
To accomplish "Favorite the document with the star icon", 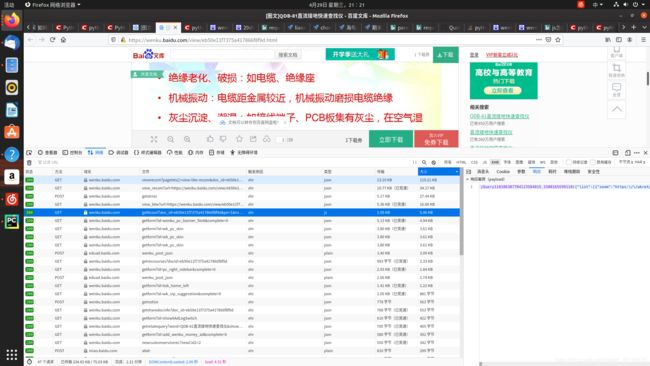I will pos(239,139).
